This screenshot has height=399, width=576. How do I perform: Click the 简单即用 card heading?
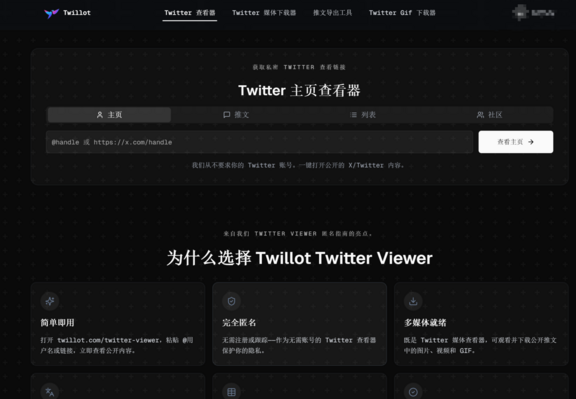point(57,323)
